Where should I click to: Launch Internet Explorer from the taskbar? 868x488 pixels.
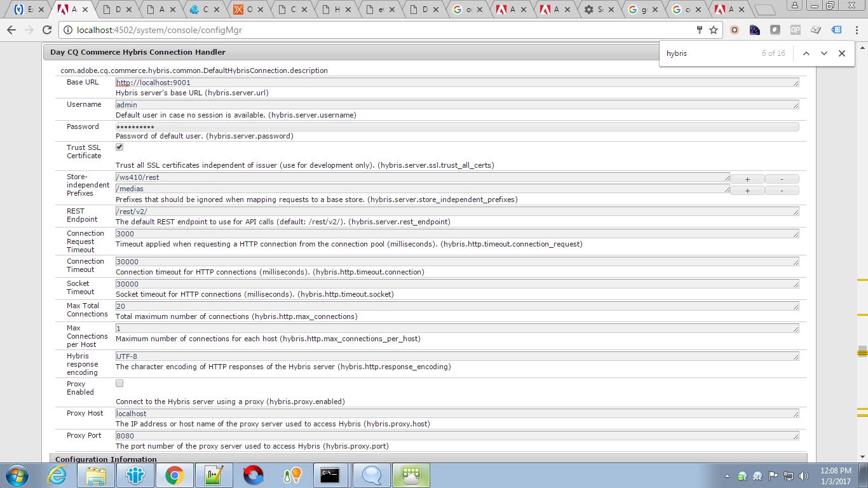point(57,475)
